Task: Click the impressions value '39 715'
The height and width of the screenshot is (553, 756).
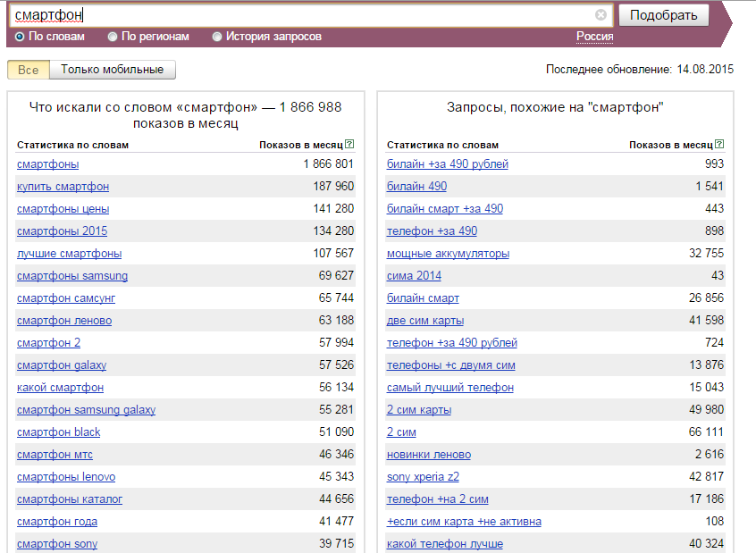Action: 337,544
